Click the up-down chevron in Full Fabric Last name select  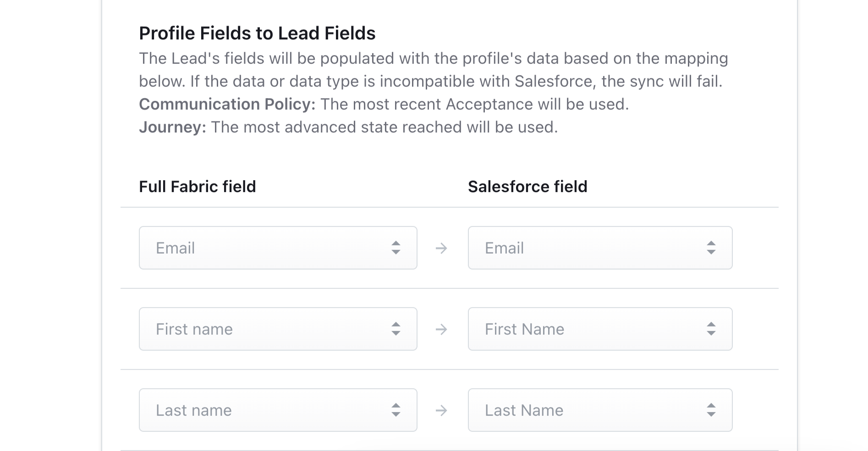tap(396, 410)
